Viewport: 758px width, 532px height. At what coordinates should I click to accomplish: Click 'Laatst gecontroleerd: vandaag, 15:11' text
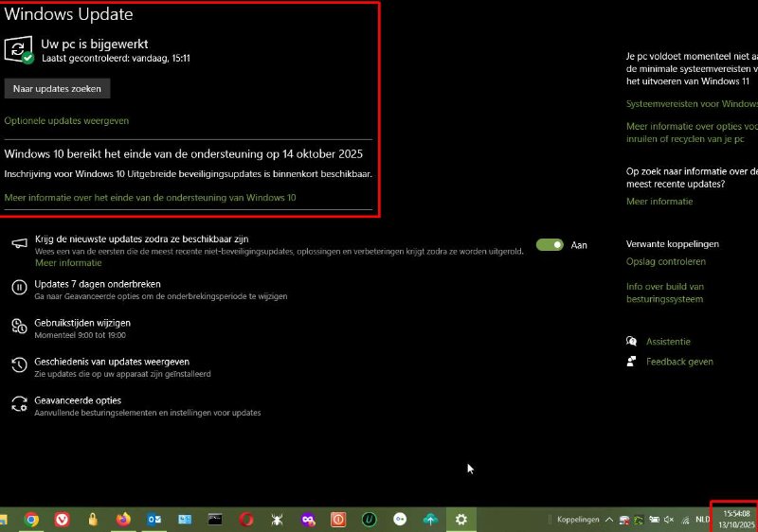click(x=116, y=59)
